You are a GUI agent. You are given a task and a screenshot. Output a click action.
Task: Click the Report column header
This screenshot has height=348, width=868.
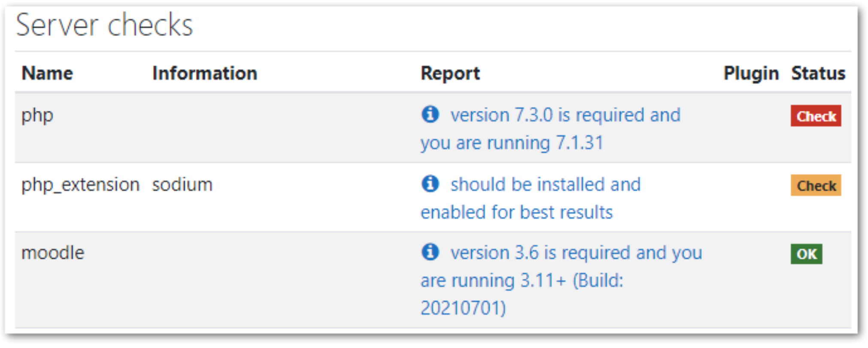[450, 73]
